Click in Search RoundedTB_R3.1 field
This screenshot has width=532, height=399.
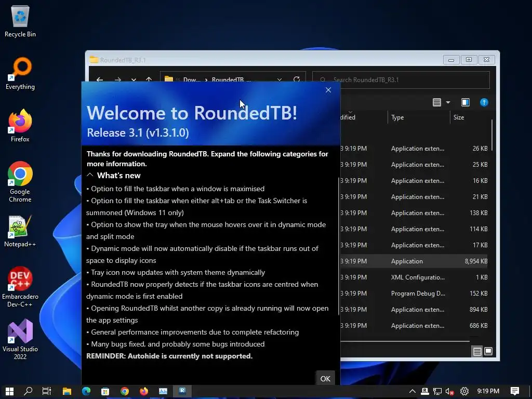(x=401, y=79)
